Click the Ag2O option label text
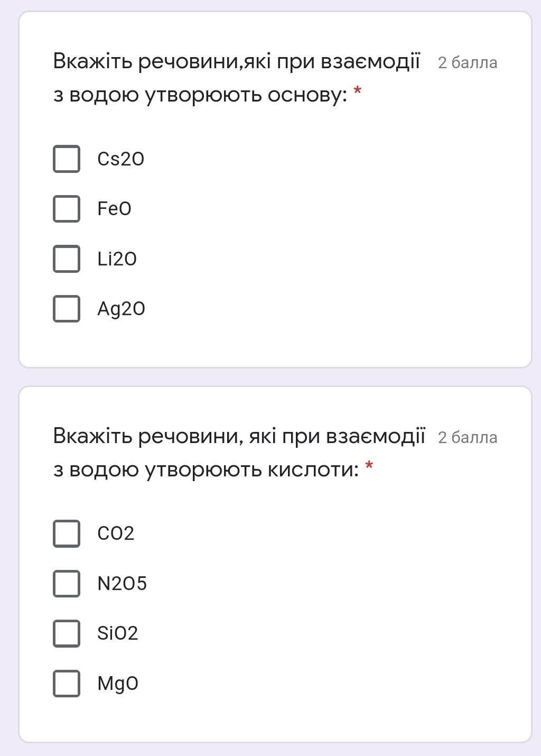 [121, 309]
